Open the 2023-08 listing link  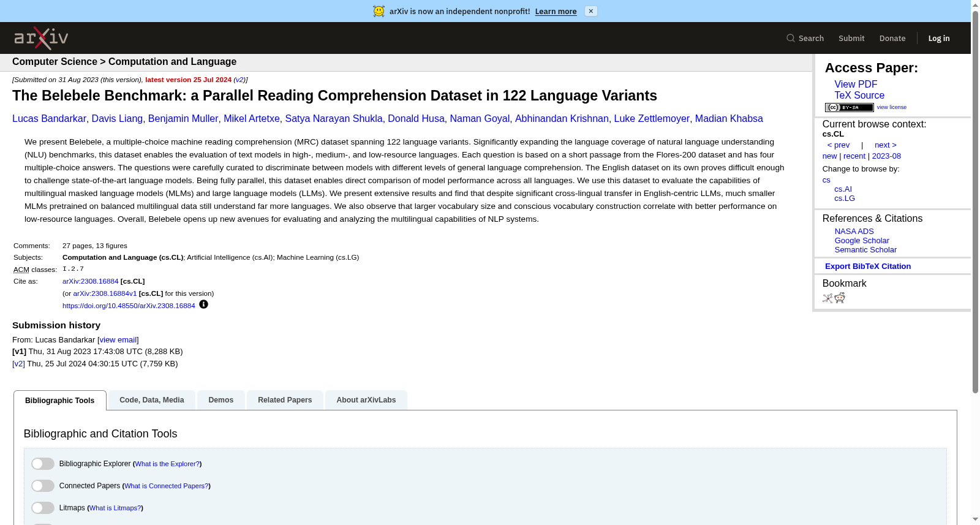pyautogui.click(x=886, y=156)
